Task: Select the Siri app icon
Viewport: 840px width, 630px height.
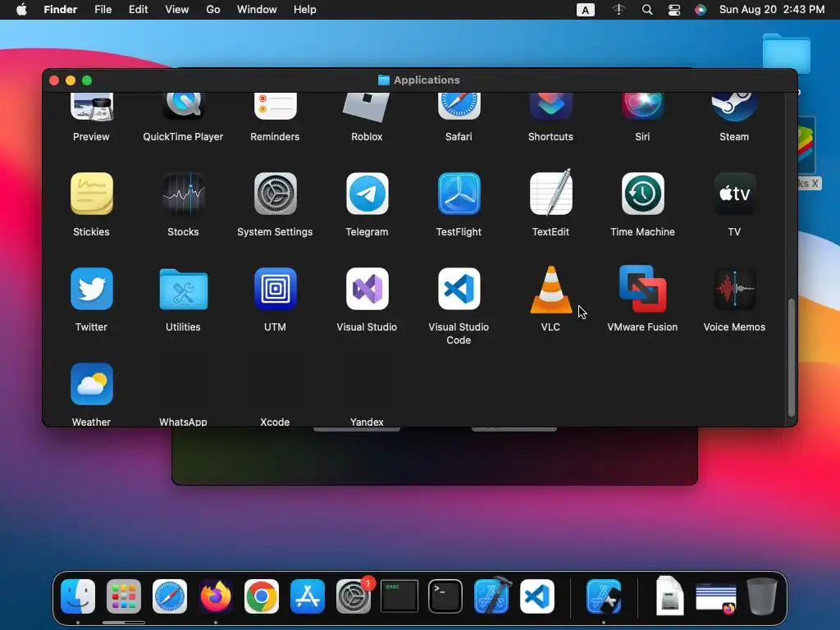Action: 643,106
